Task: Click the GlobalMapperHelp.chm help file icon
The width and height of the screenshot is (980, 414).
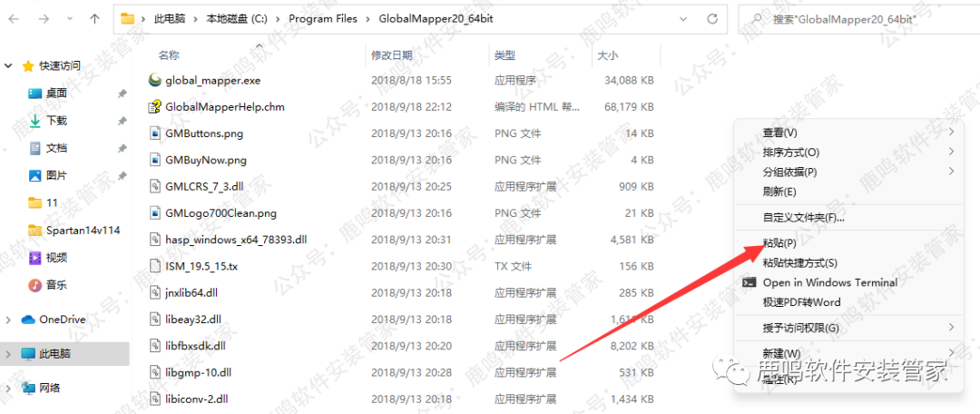Action: point(155,107)
